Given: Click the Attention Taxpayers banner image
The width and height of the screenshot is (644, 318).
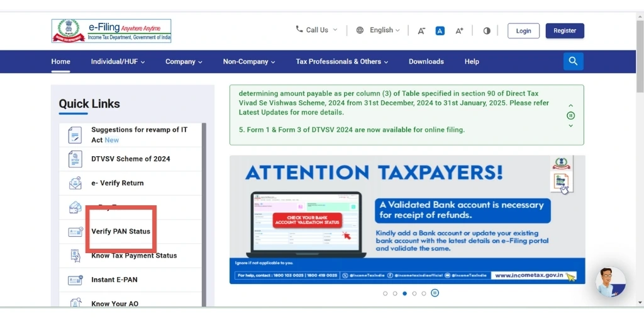Looking at the screenshot, I should click(407, 220).
